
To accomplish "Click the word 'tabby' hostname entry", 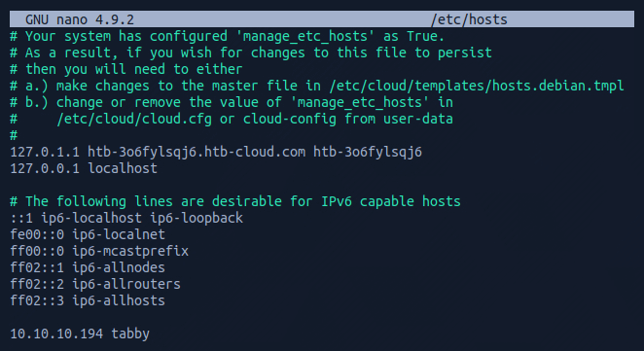I will pos(130,333).
